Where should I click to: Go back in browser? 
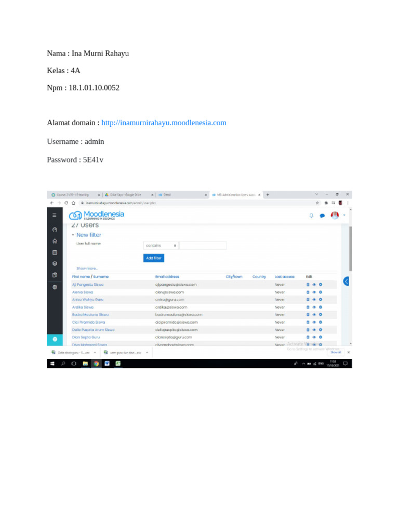tap(52, 203)
